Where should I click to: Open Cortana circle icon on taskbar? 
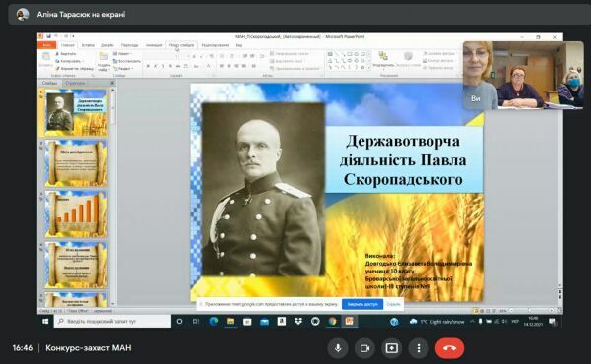point(180,321)
